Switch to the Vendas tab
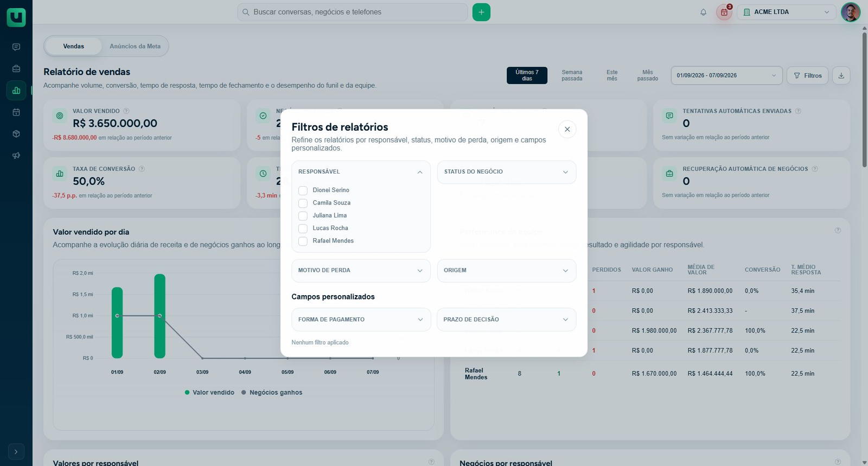 point(73,46)
